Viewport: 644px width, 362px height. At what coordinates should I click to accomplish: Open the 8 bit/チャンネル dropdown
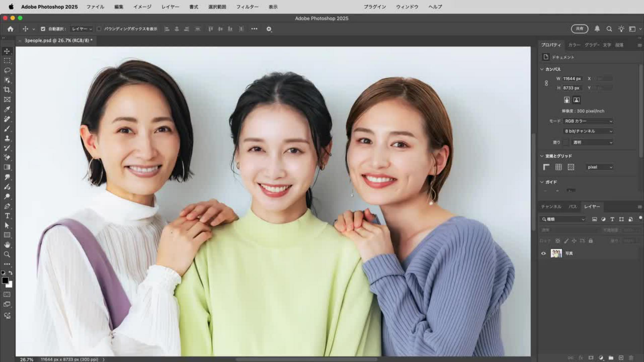588,131
